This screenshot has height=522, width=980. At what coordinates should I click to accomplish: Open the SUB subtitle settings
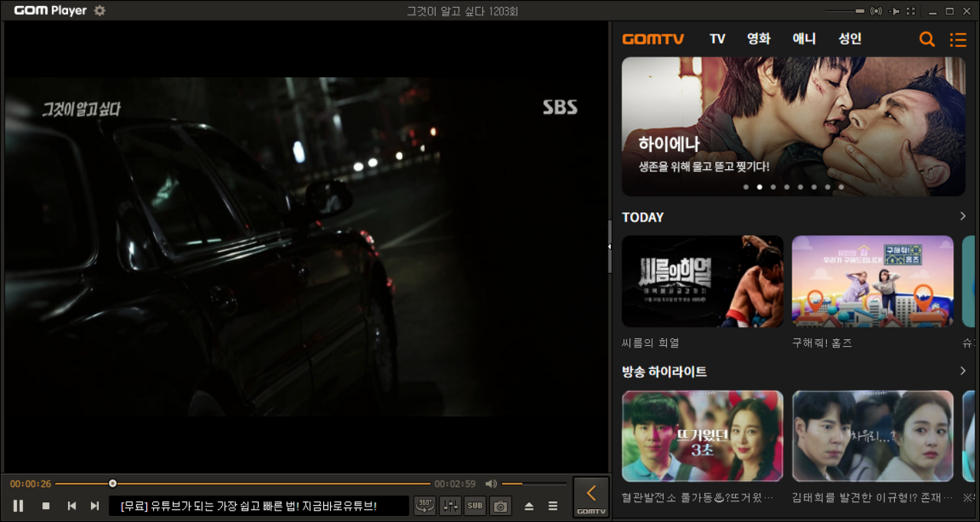pyautogui.click(x=475, y=506)
